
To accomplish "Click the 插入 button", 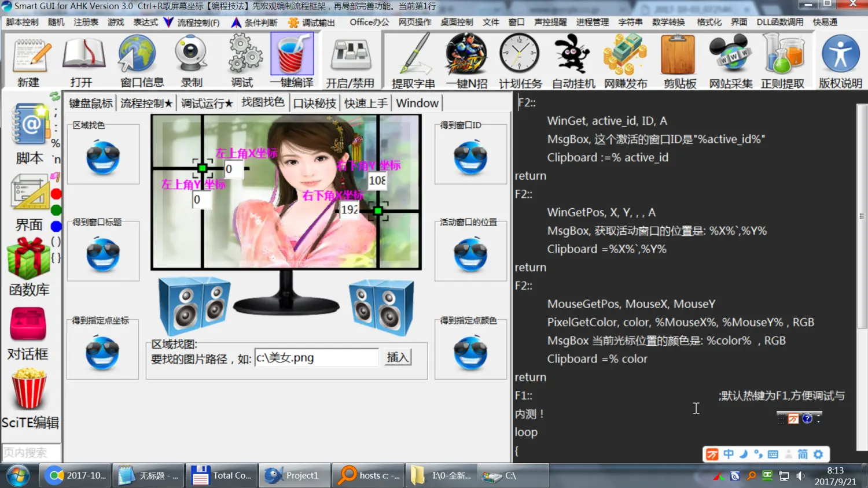I will click(x=398, y=357).
